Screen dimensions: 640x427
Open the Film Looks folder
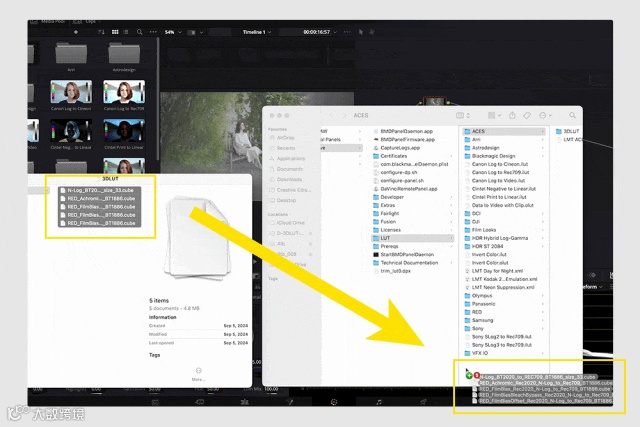point(480,230)
